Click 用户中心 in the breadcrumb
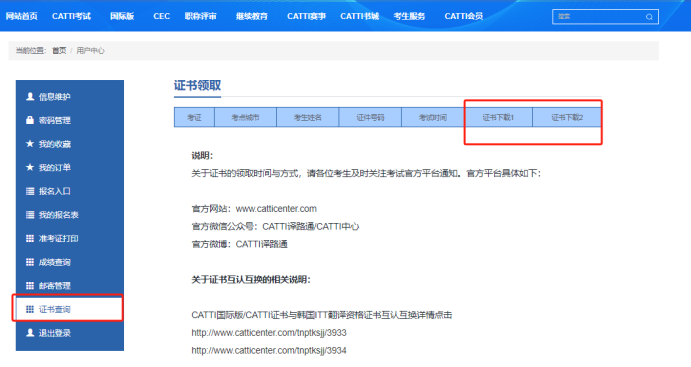Image resolution: width=691 pixels, height=367 pixels. click(90, 51)
